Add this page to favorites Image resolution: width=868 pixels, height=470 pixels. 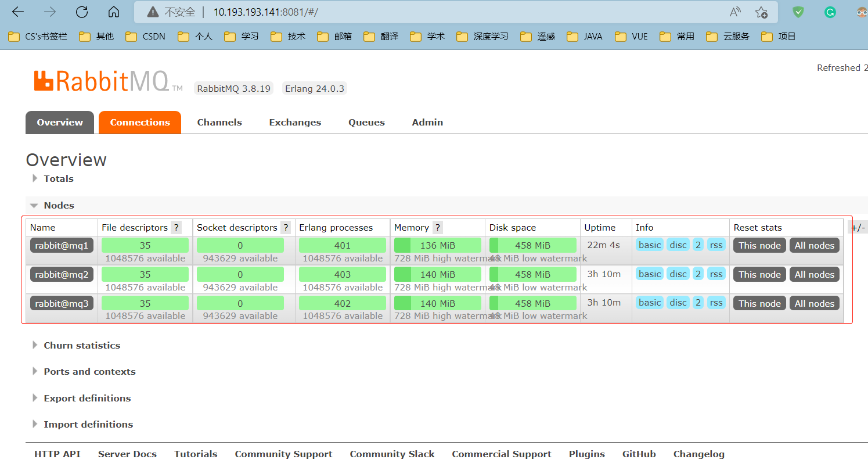pyautogui.click(x=761, y=12)
